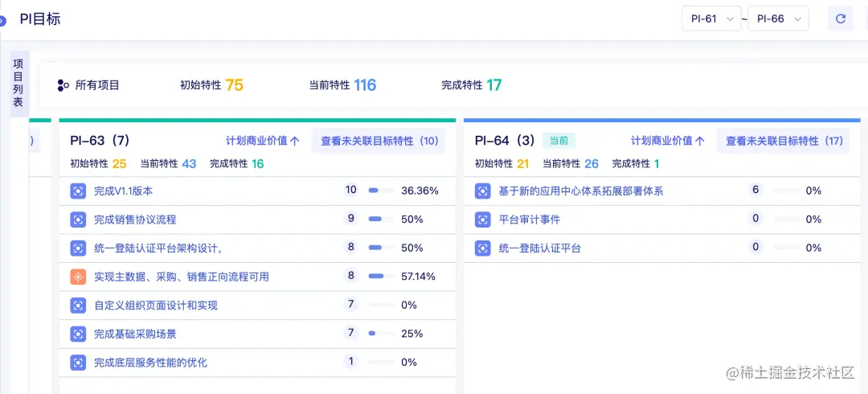The image size is (868, 394).
Task: Click the 57.14% progress bar
Action: point(381,276)
